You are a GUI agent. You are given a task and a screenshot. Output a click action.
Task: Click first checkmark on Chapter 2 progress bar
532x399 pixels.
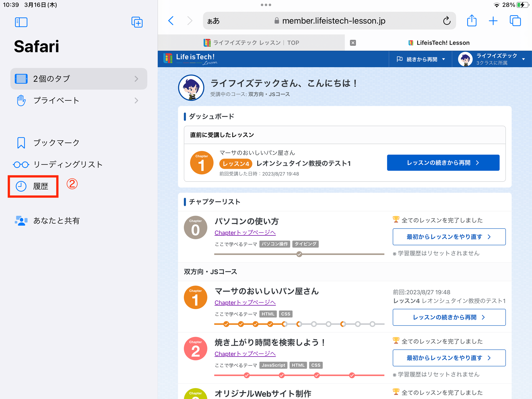click(x=246, y=375)
